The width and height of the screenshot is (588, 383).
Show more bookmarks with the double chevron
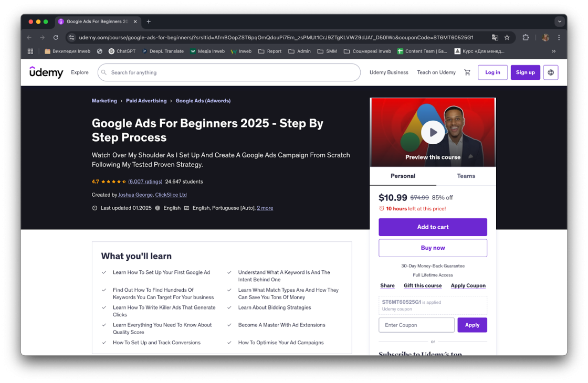[553, 51]
